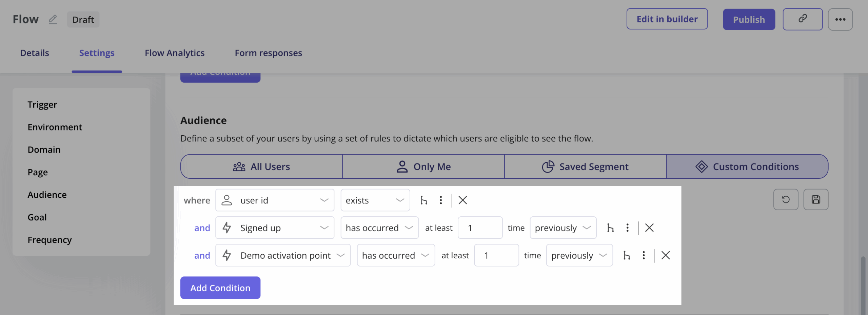This screenshot has height=315, width=868.
Task: Open the exists operator dropdown
Action: click(x=375, y=200)
